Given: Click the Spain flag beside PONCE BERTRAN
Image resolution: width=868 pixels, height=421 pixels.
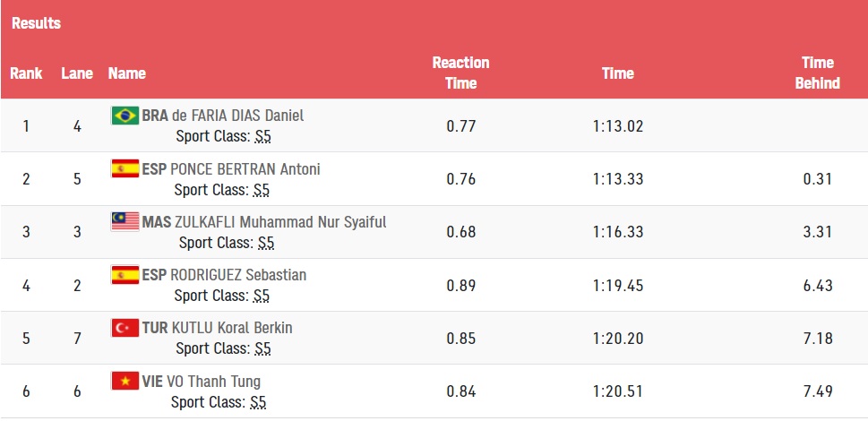Looking at the screenshot, I should pos(125,168).
